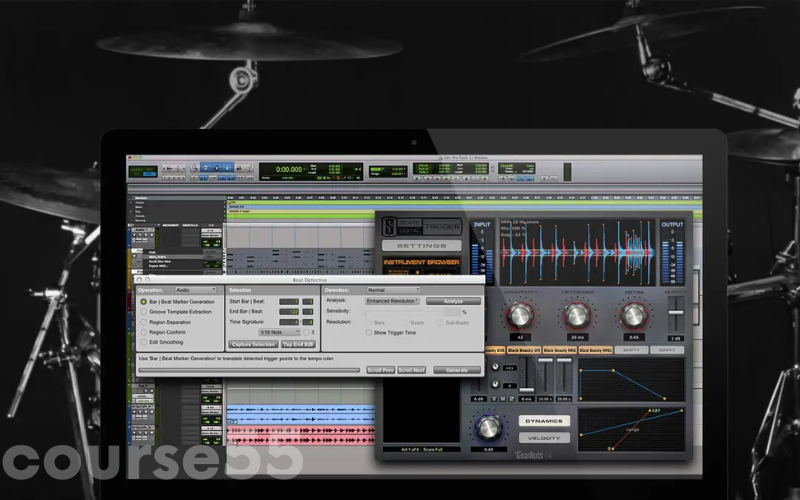Select the Pencil tool in Pro Tools toolbar
This screenshot has height=500, width=800.
point(249,168)
